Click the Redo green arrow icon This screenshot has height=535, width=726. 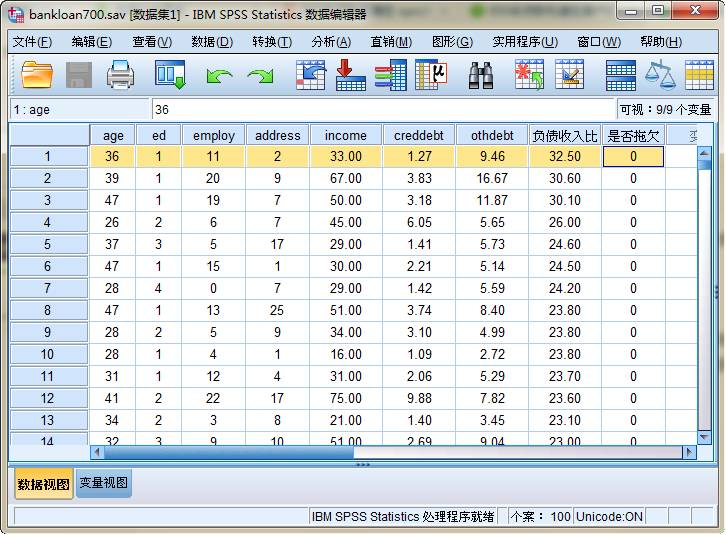(x=261, y=76)
